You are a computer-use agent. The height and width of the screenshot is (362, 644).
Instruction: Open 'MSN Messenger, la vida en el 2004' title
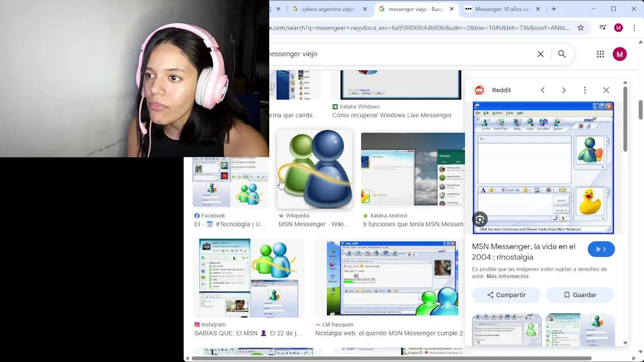point(523,251)
